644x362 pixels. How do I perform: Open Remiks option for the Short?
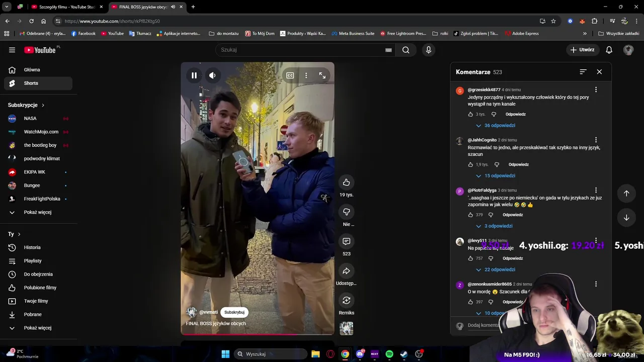346,301
